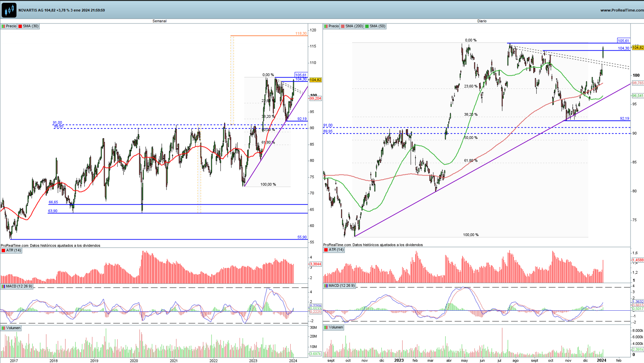Click the ATR (14) label in the Semanal panel
This screenshot has width=644, height=363.
tap(11, 250)
